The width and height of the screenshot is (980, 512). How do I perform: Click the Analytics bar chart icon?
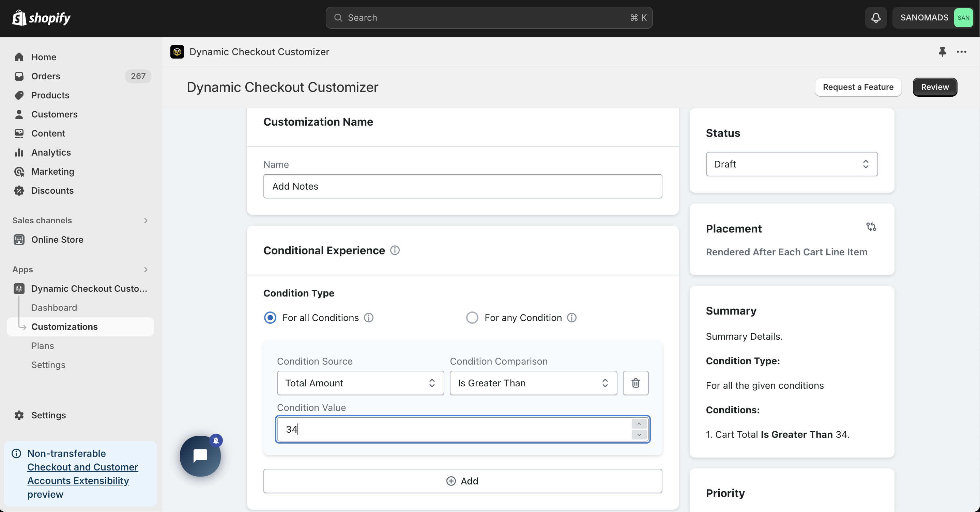click(19, 153)
